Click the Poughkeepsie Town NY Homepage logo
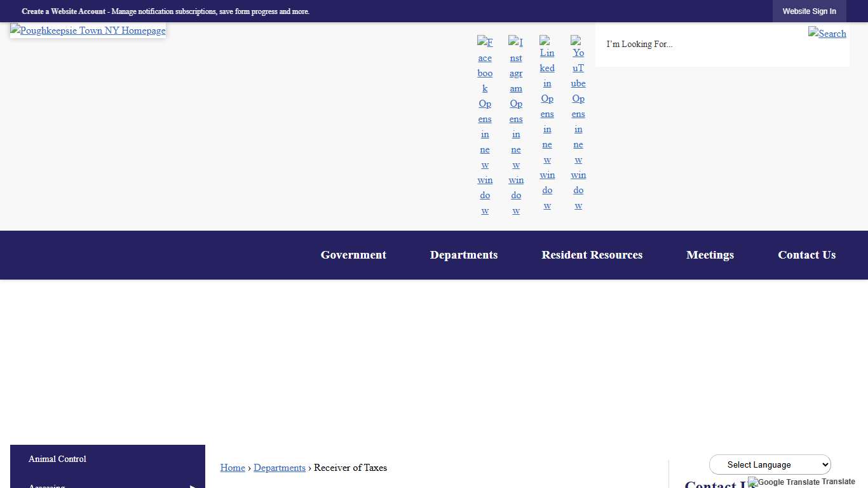The height and width of the screenshot is (488, 868). point(88,30)
